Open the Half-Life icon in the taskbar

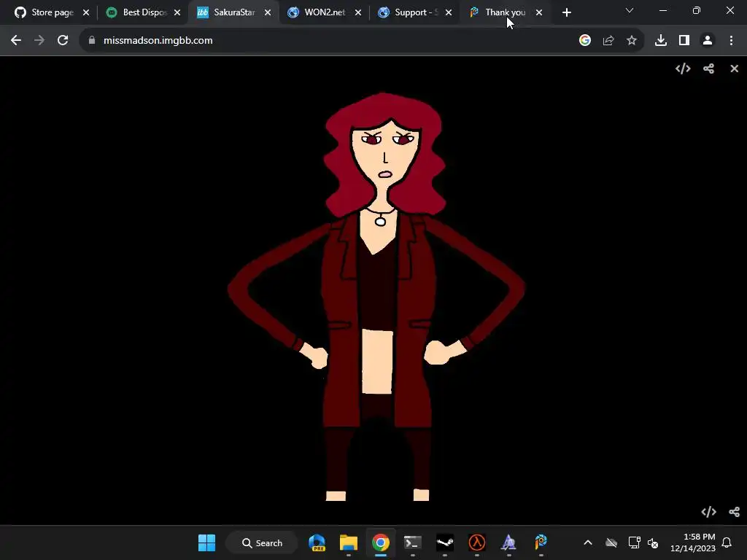click(477, 542)
